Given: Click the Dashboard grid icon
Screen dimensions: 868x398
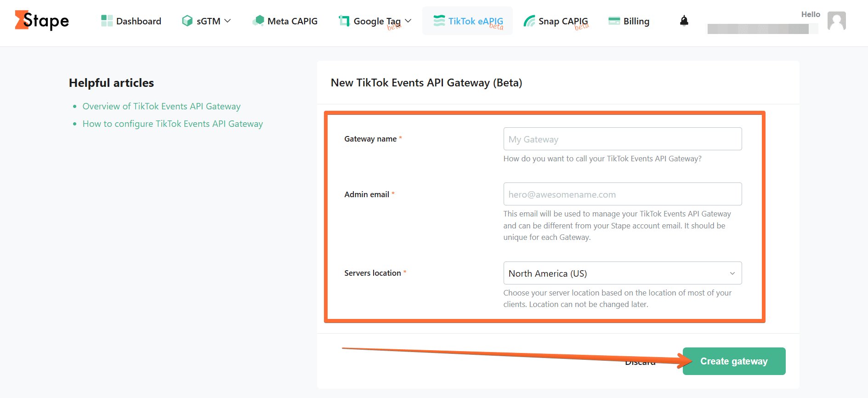Looking at the screenshot, I should [x=107, y=21].
